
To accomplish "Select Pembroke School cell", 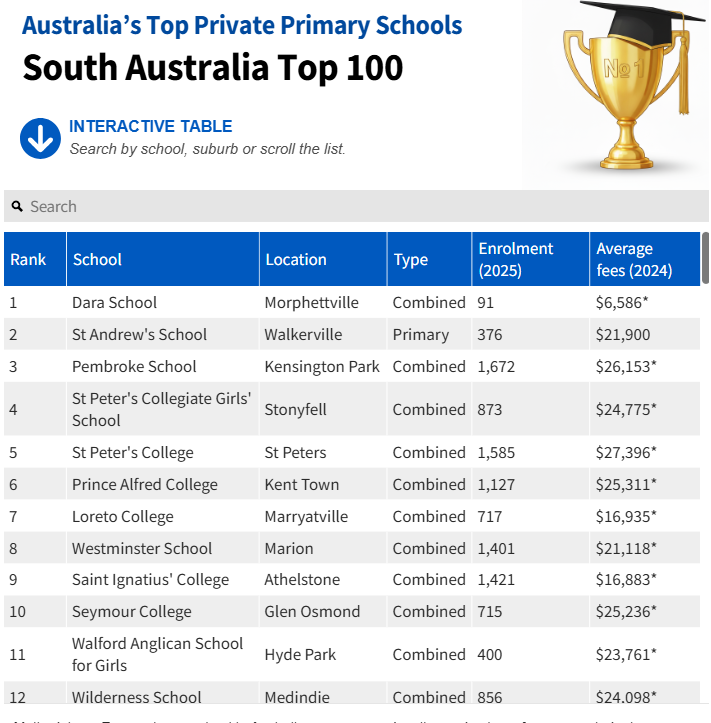I will point(163,367).
